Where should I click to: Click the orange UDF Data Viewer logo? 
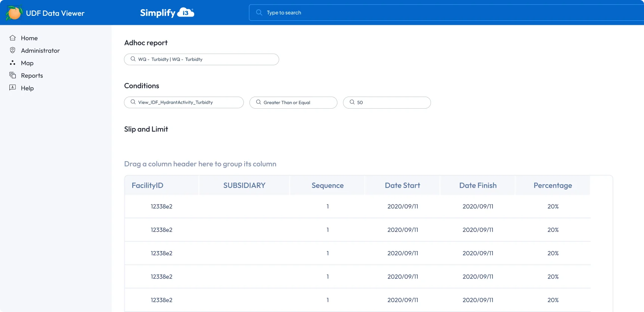14,13
